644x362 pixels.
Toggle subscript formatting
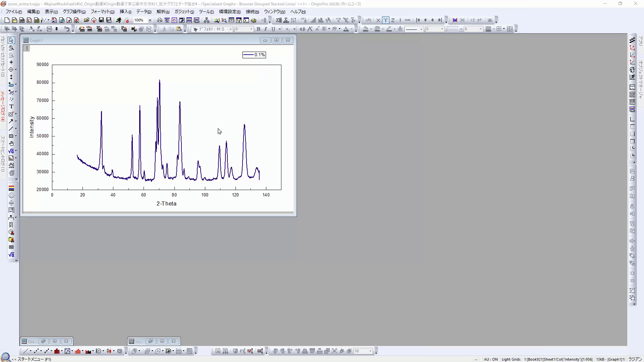(x=288, y=29)
